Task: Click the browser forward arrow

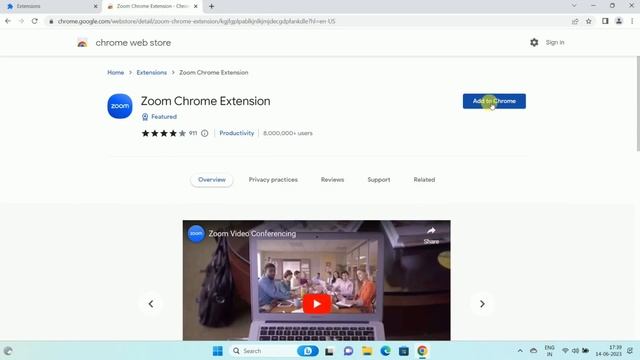Action: click(x=21, y=21)
